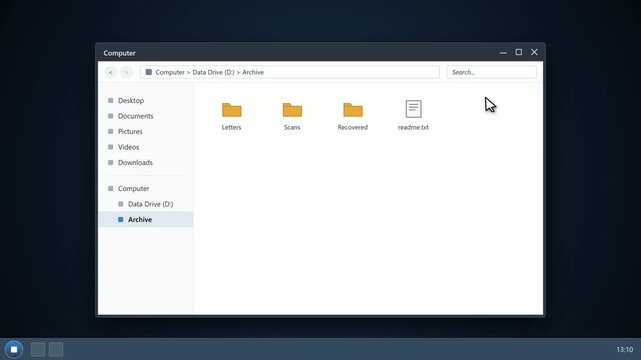Click the first pinned taskbar app square
Screen dimensions: 641x360
tap(38, 349)
